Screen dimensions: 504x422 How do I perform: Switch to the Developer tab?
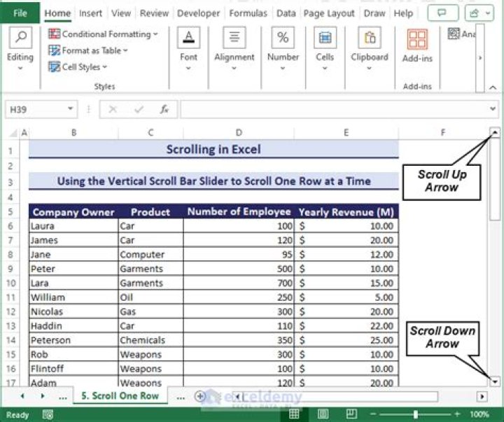click(198, 13)
